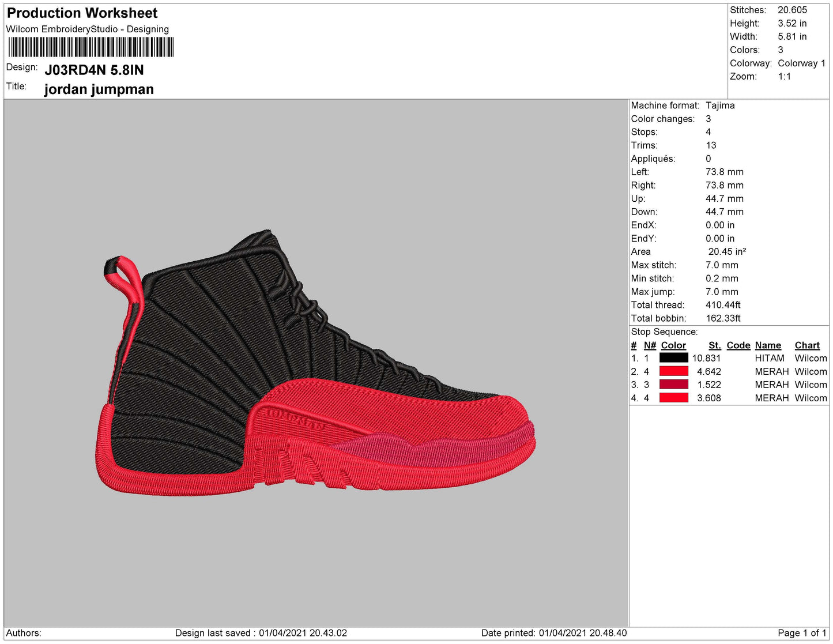Click the thread name 'HITAM'

pos(770,359)
